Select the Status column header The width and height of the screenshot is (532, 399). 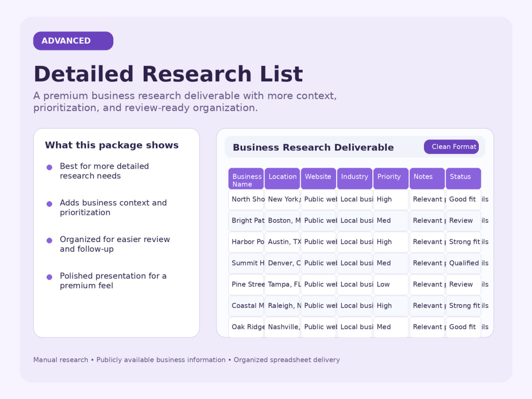click(463, 178)
